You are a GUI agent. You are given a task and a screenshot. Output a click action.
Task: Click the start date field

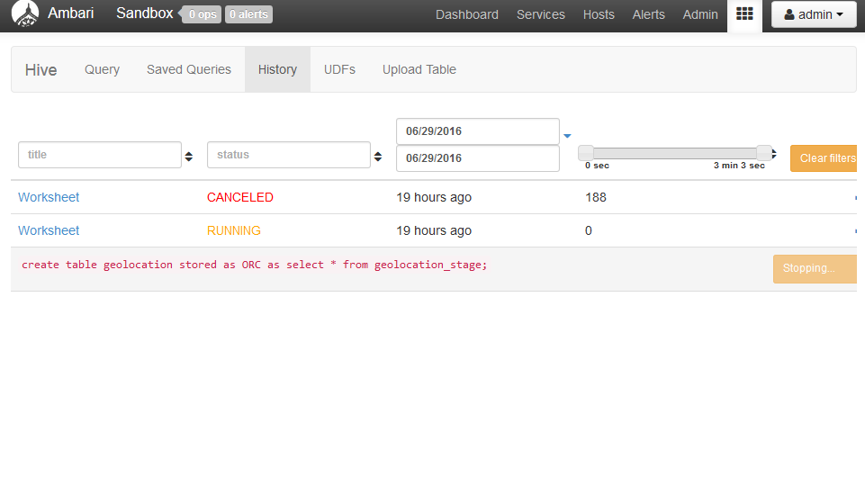(x=478, y=131)
